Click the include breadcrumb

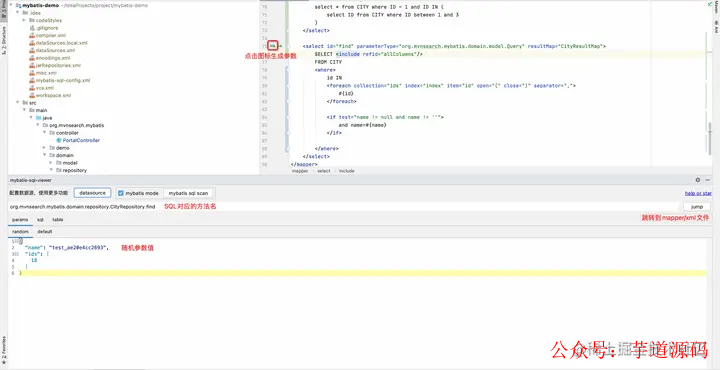coord(347,171)
